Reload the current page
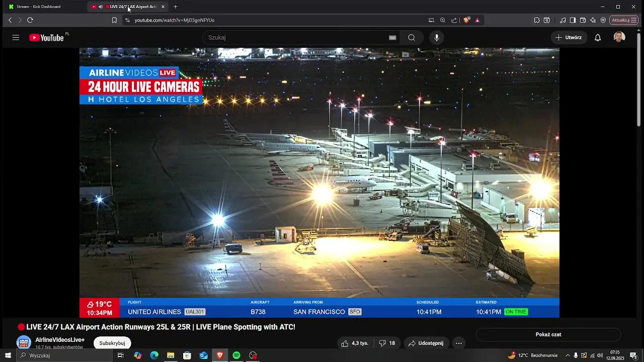The height and width of the screenshot is (362, 644). [x=30, y=20]
